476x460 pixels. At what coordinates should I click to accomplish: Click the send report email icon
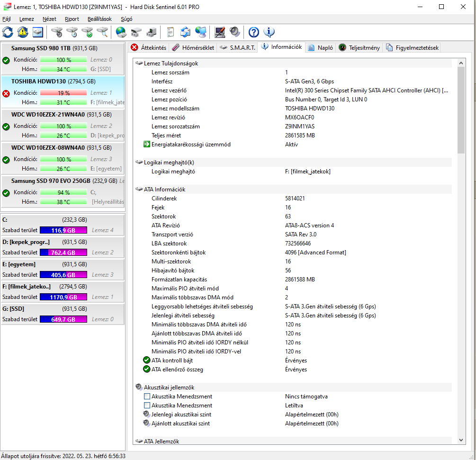[186, 32]
